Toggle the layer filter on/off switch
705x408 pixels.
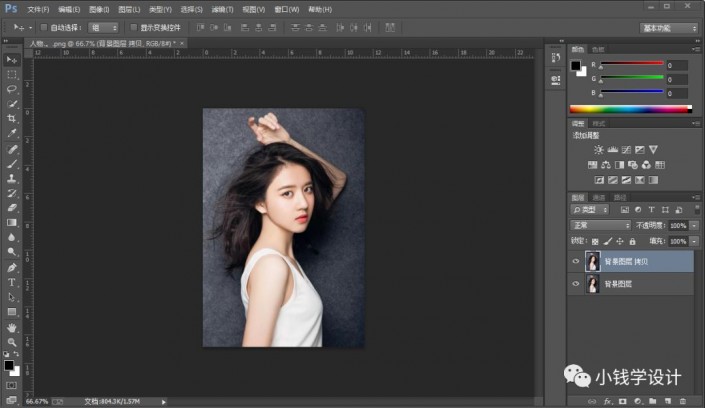[696, 210]
